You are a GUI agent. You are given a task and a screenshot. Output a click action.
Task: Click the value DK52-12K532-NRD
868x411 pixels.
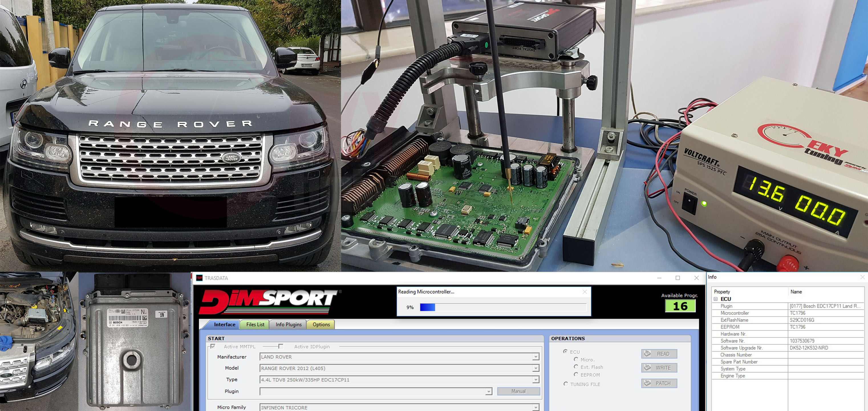pos(809,348)
